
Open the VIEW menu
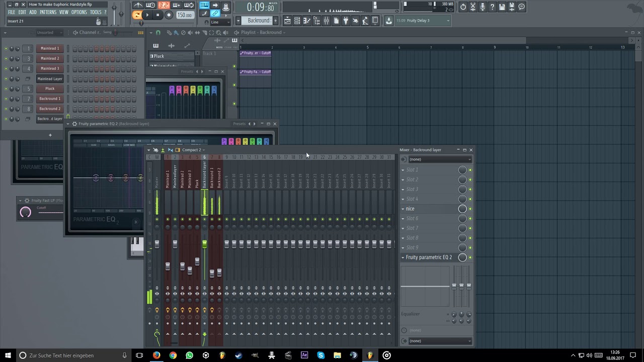pos(64,12)
